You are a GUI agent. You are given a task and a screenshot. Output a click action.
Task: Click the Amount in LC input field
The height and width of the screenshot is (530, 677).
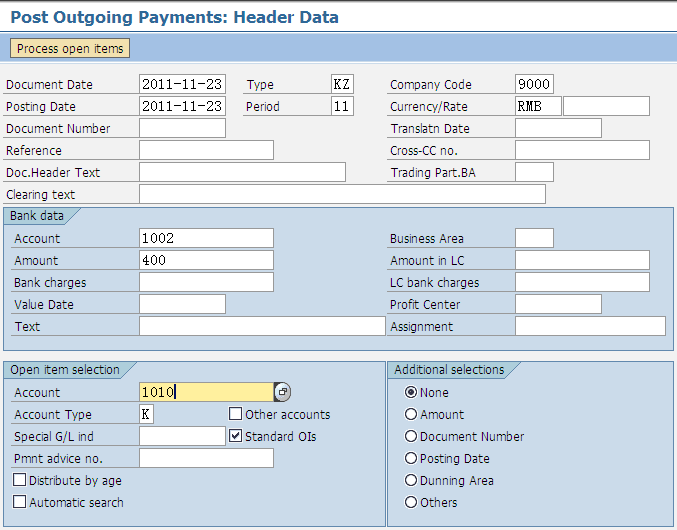coord(582,260)
